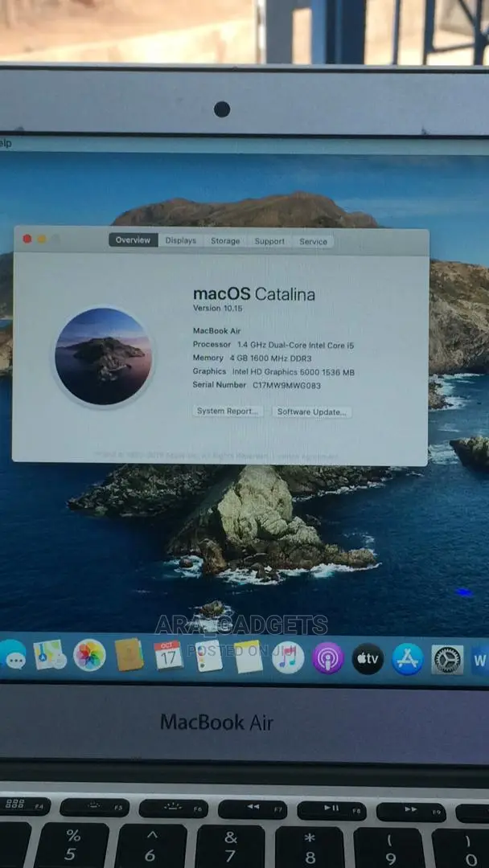Click the Software Update button
489x868 pixels.
[312, 411]
